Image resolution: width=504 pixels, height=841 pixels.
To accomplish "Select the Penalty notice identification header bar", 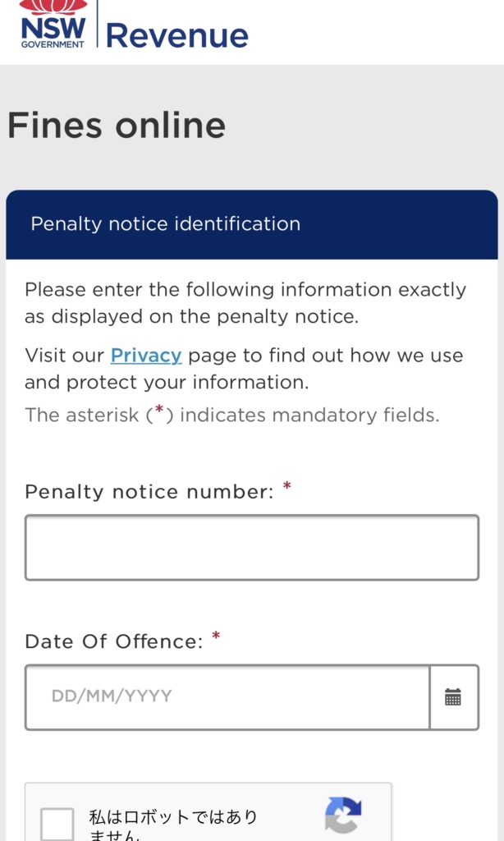I will click(251, 224).
